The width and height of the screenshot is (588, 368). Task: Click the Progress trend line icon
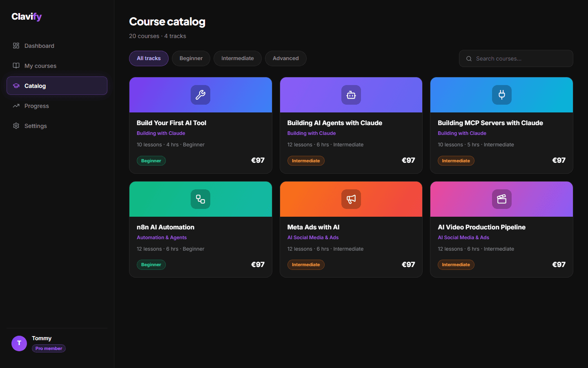click(16, 106)
